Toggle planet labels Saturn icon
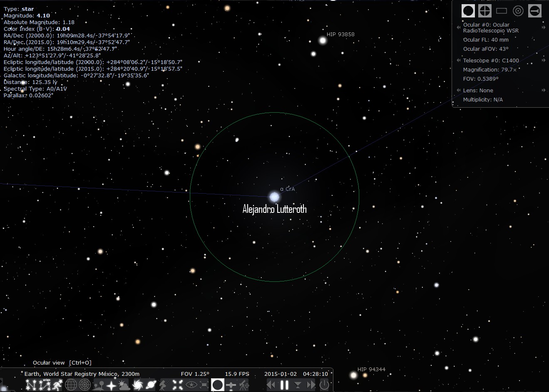The image size is (549, 392). click(x=151, y=385)
